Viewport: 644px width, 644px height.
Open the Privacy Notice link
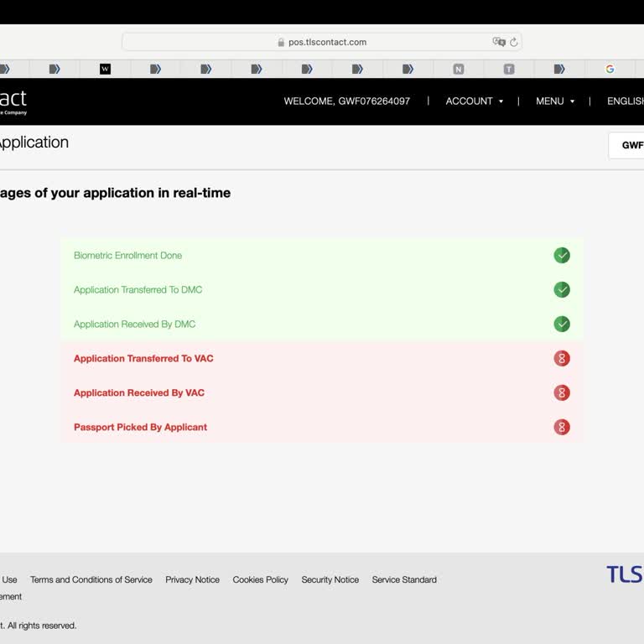(192, 579)
